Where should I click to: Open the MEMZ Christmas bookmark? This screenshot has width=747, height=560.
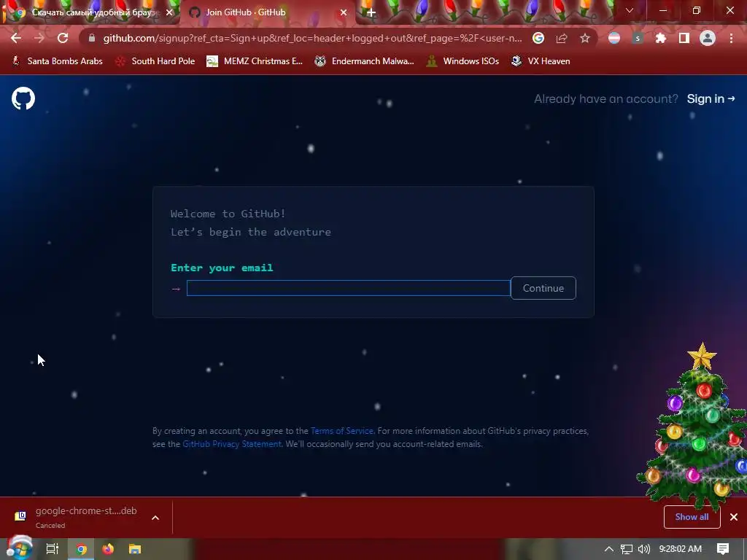pos(255,61)
